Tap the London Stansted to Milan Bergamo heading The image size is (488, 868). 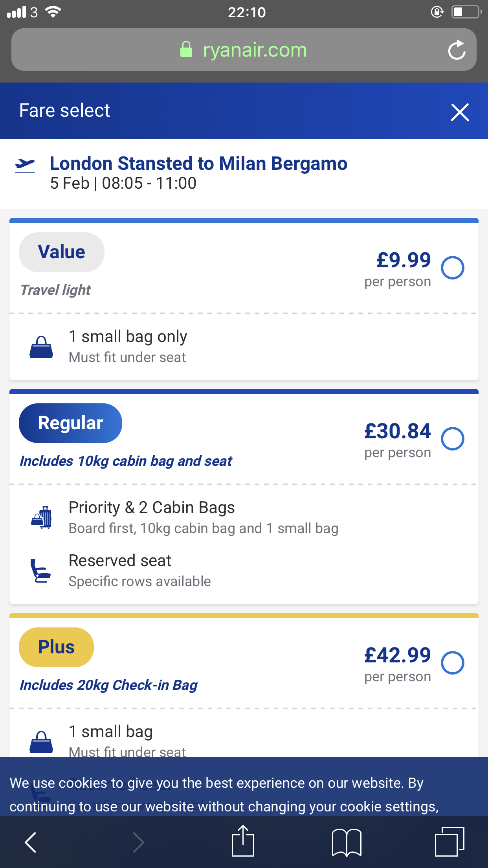point(198,164)
